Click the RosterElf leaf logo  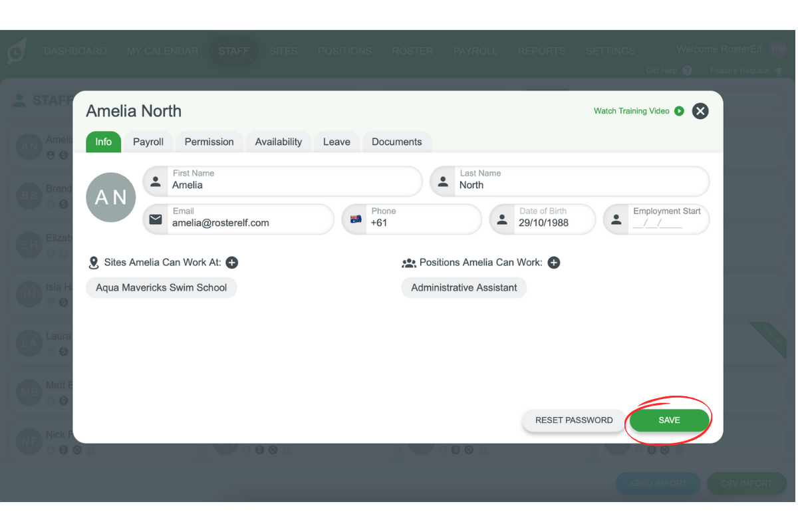click(x=17, y=51)
